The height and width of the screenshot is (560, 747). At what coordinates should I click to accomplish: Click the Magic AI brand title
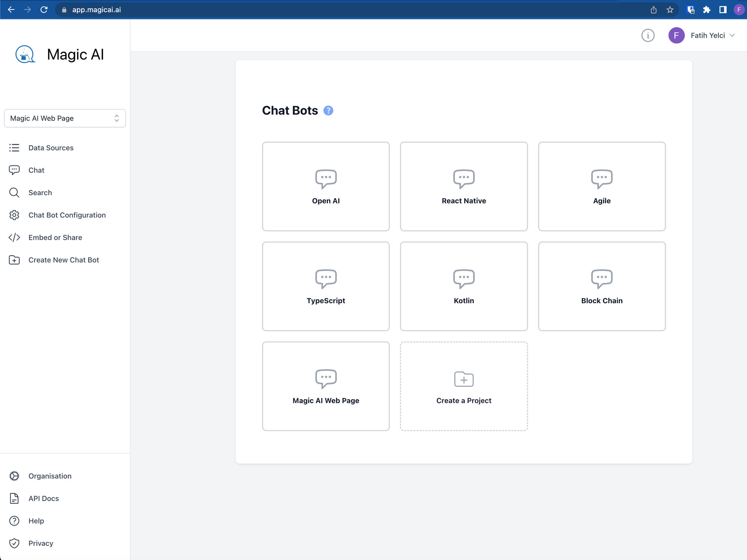tap(75, 55)
